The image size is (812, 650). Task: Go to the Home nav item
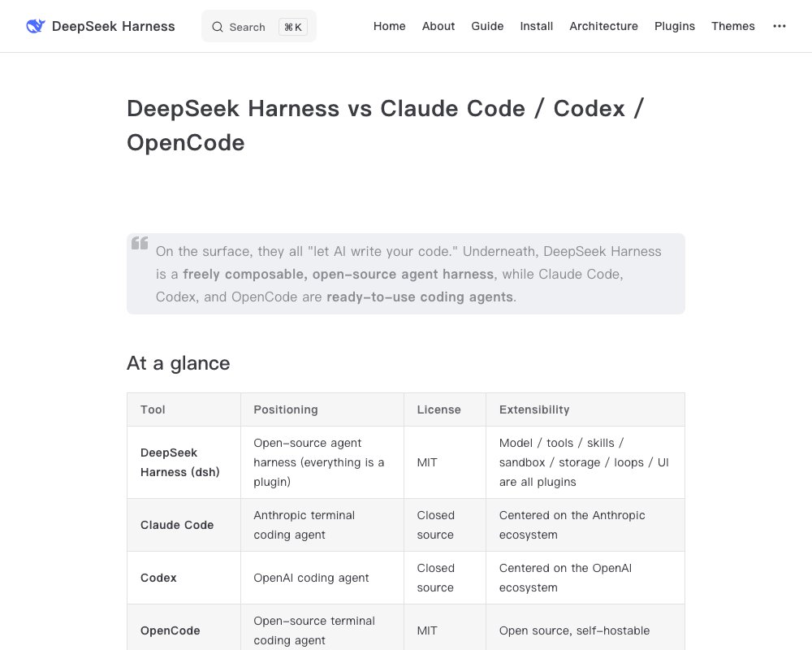point(390,26)
